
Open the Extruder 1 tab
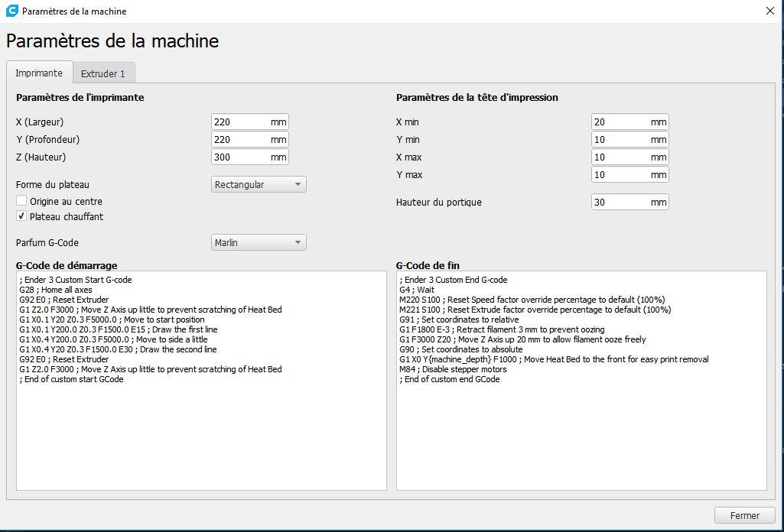click(x=103, y=73)
